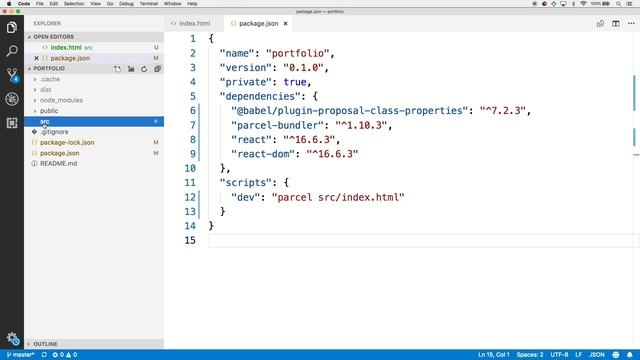Split the editor to the right
Image resolution: width=640 pixels, height=360 pixels.
pos(616,24)
